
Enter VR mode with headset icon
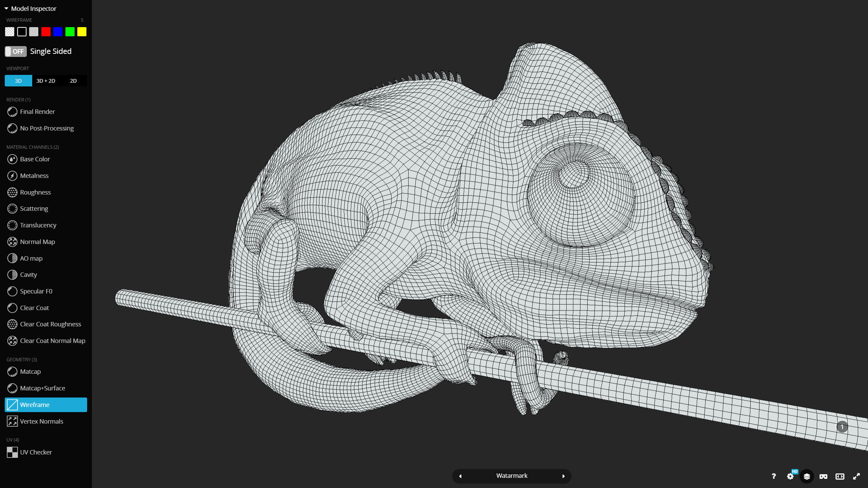[x=823, y=476]
